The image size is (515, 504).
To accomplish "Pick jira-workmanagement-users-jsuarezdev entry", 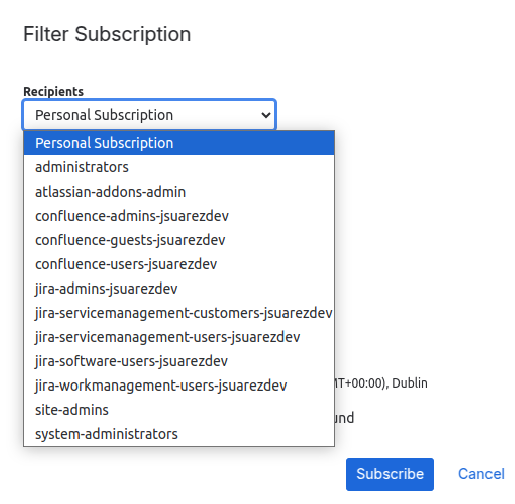I will (179, 386).
